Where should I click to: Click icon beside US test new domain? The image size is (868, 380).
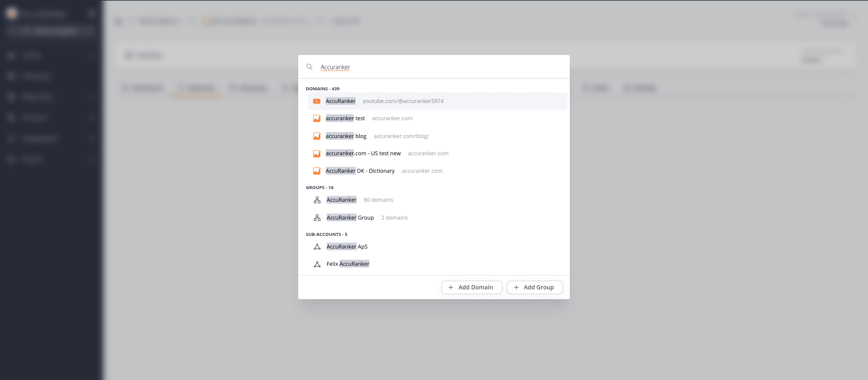[x=317, y=154]
